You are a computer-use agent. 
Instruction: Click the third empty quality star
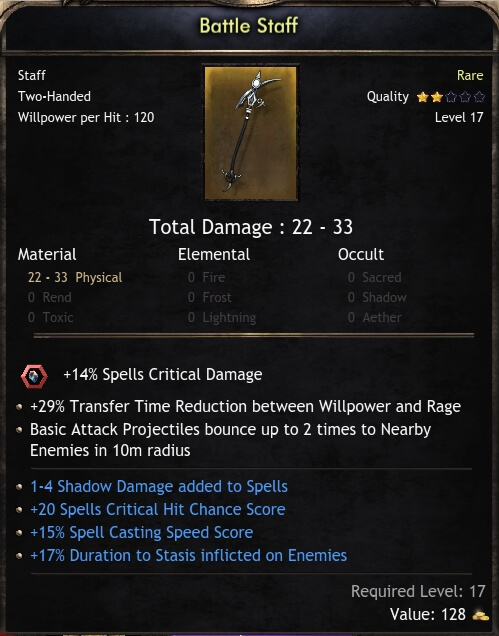tap(451, 97)
